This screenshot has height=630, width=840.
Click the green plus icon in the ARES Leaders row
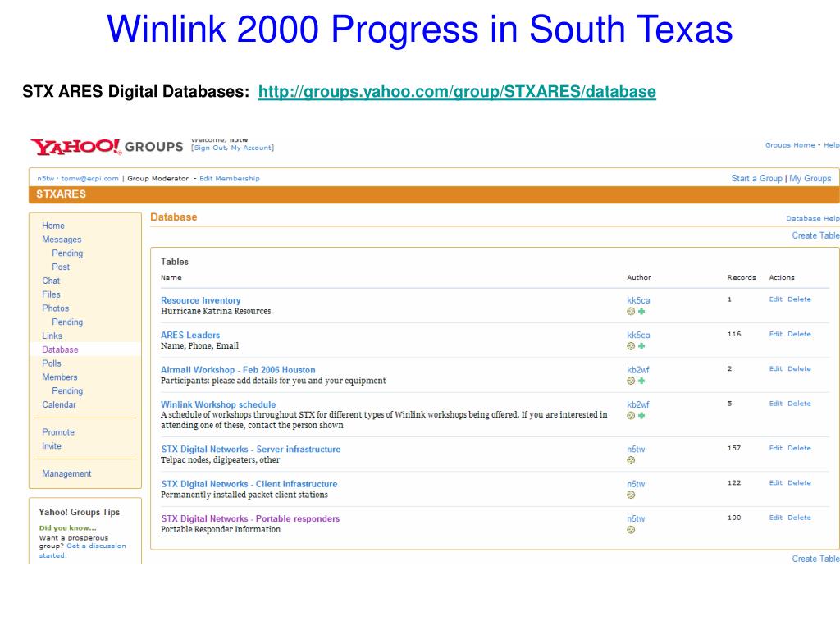[641, 346]
